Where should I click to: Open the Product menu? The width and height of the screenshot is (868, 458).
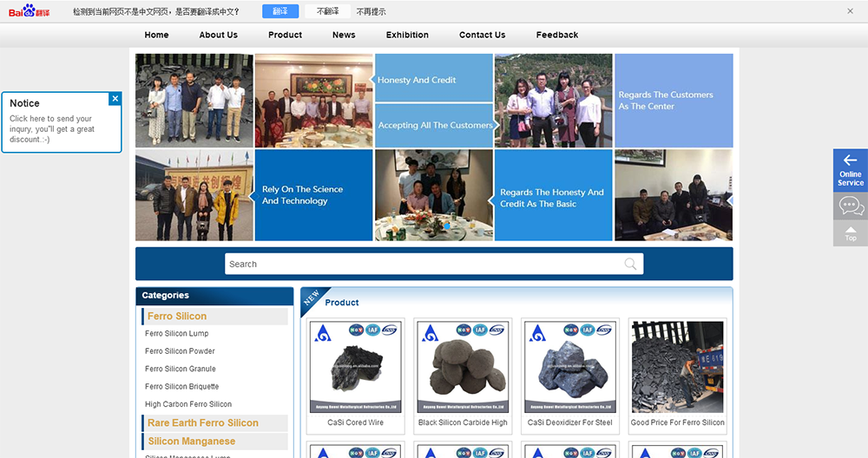point(285,35)
